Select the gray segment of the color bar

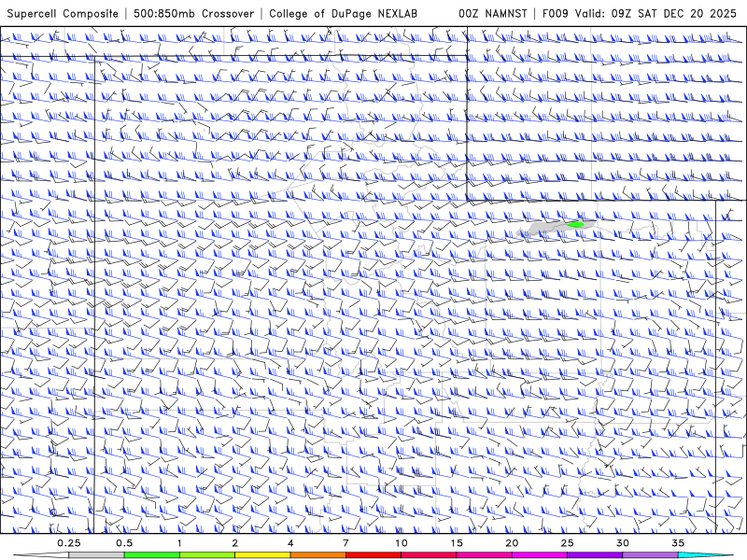[x=96, y=555]
